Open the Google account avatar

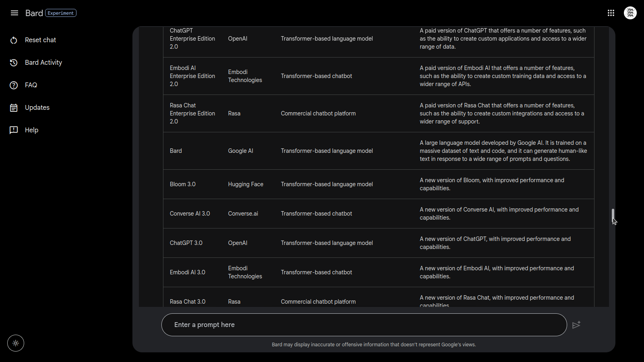pyautogui.click(x=630, y=13)
